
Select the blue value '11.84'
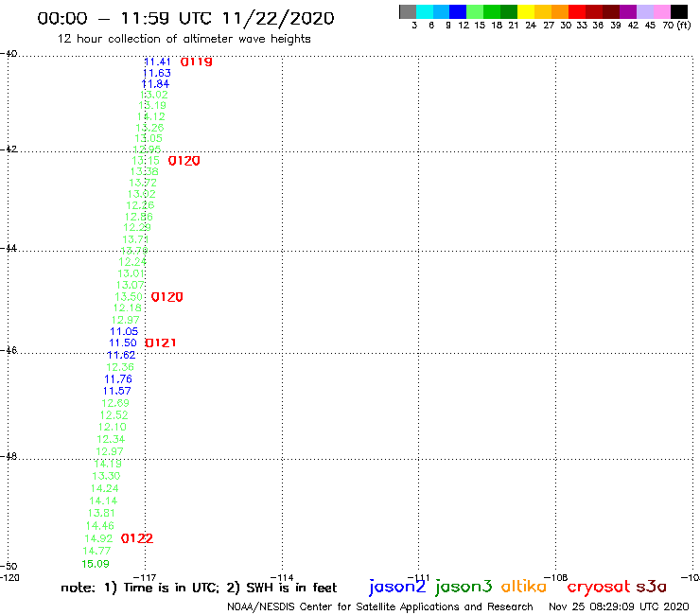point(155,84)
